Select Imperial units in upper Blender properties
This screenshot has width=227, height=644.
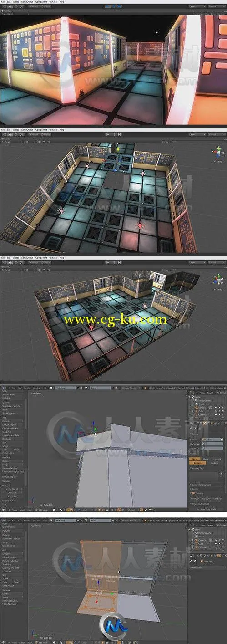tap(217, 459)
